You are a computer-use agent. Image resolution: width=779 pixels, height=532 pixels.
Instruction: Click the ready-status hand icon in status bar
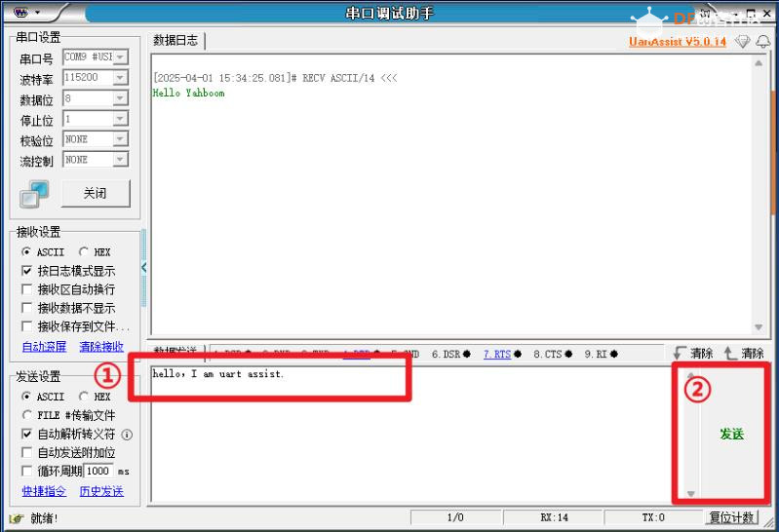pos(17,518)
